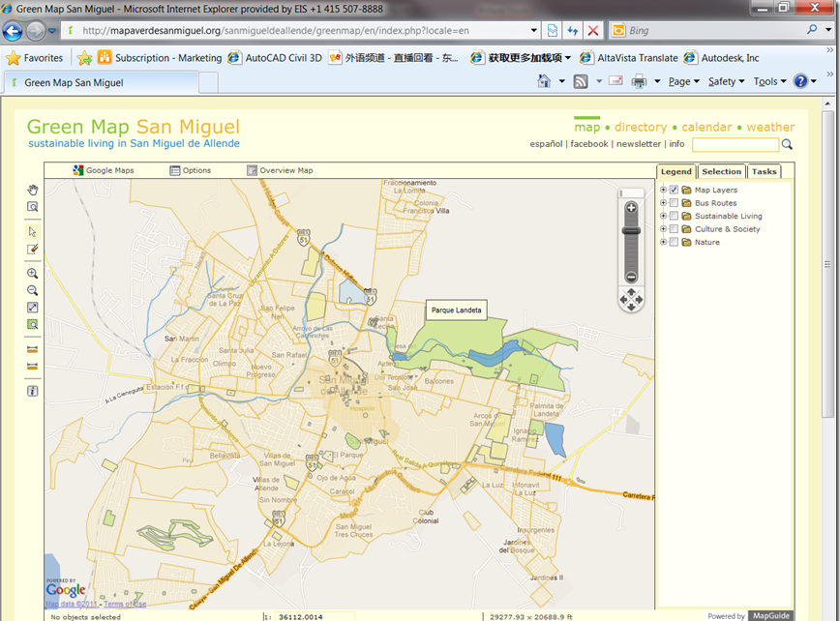
Task: Select the Green Map San Miguel browser tab
Action: [x=102, y=82]
